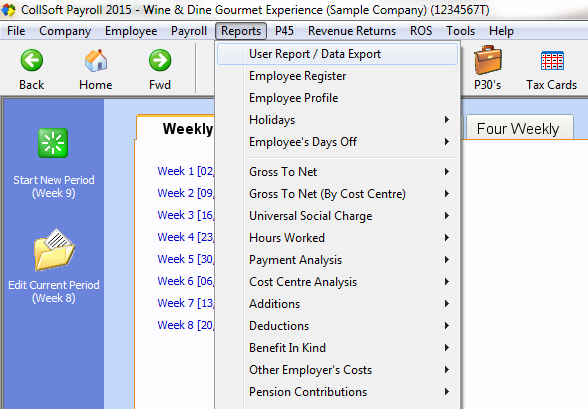588x409 pixels.
Task: Open the Week 4 period link
Action: [x=186, y=237]
